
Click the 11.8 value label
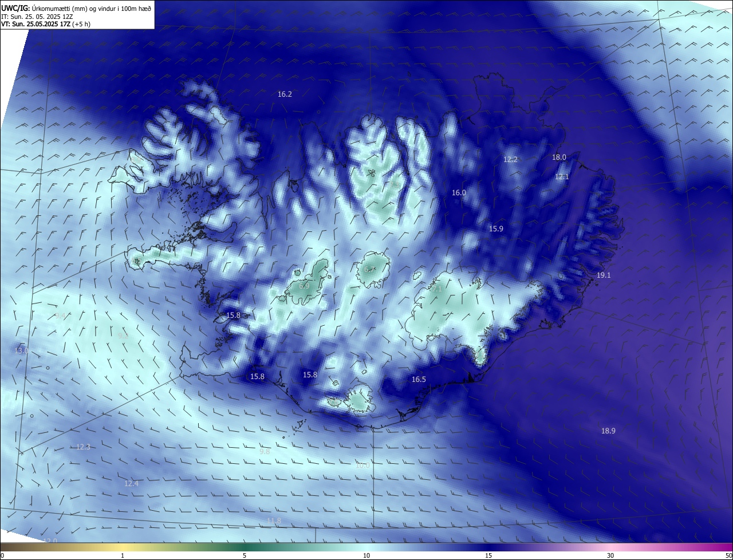274,521
